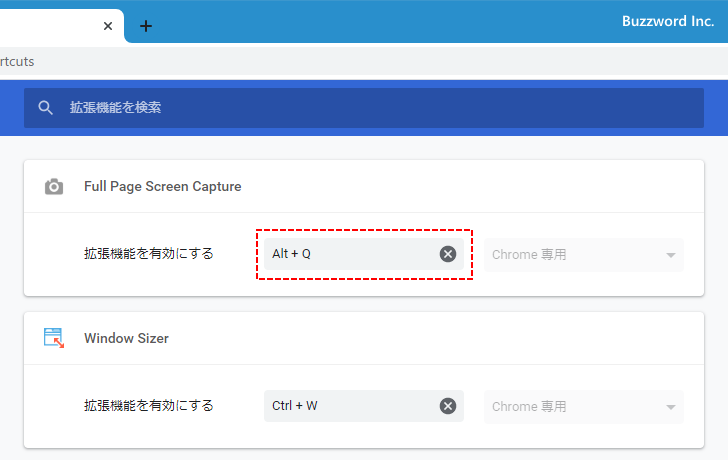Open Chrome 専用 dropdown for Full Page Screen Capture
Viewport: 728px width, 460px height.
pos(584,255)
